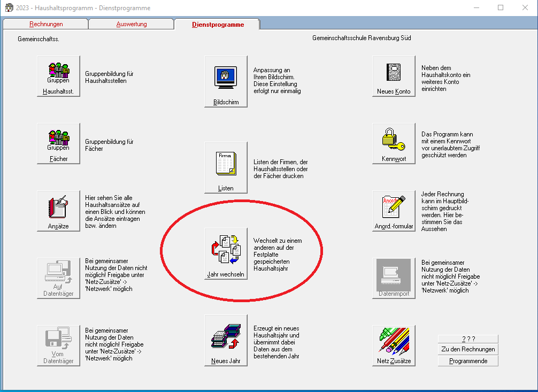The height and width of the screenshot is (392, 538).
Task: Open the Netz Zusätze network extras
Action: [x=394, y=346]
